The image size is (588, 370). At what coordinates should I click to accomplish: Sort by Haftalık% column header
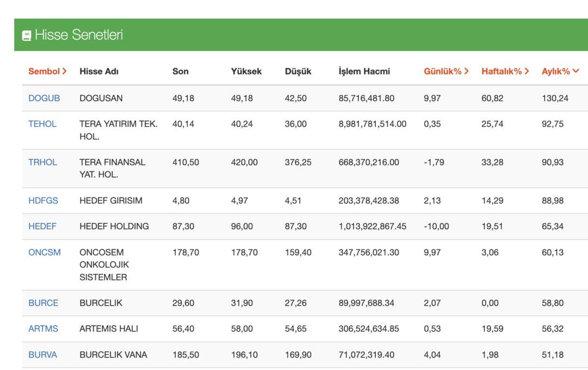tap(505, 71)
